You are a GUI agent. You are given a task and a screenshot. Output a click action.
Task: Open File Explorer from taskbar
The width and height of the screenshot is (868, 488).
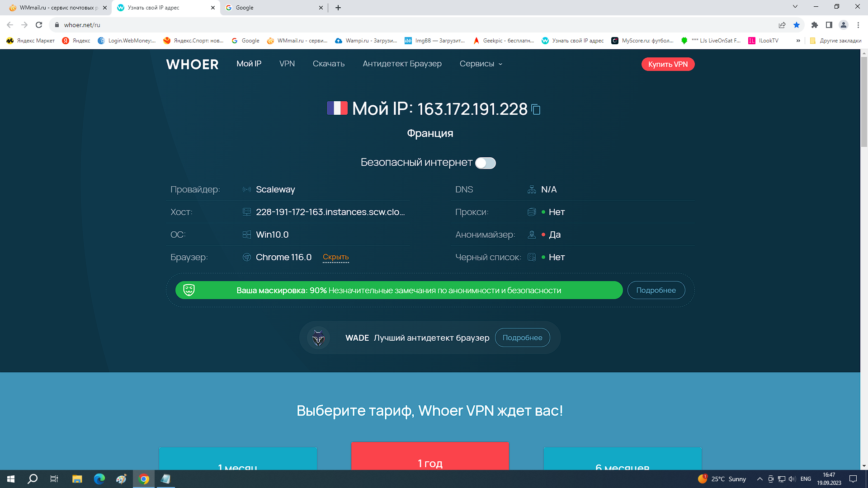coord(77,479)
